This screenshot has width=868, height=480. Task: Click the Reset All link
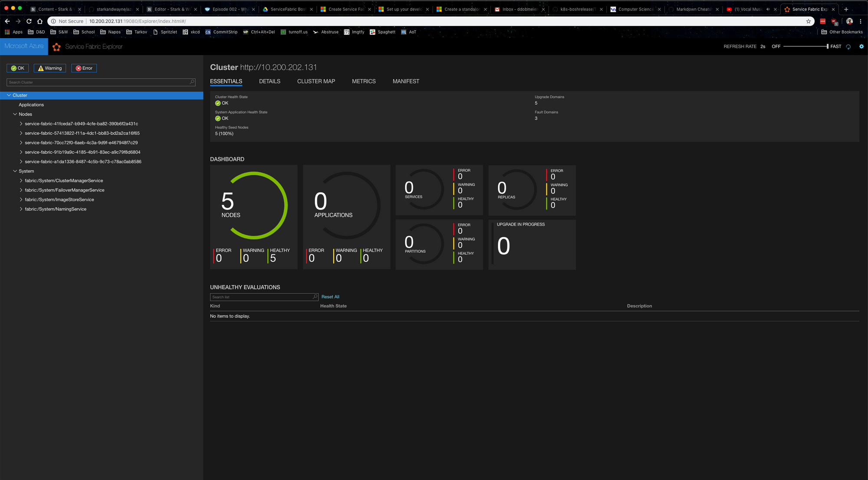coord(330,297)
